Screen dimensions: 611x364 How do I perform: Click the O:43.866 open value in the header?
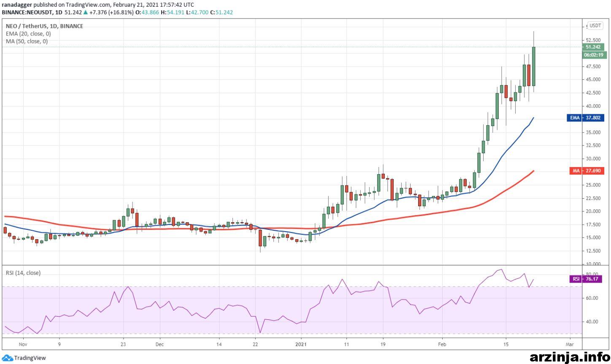tap(148, 13)
